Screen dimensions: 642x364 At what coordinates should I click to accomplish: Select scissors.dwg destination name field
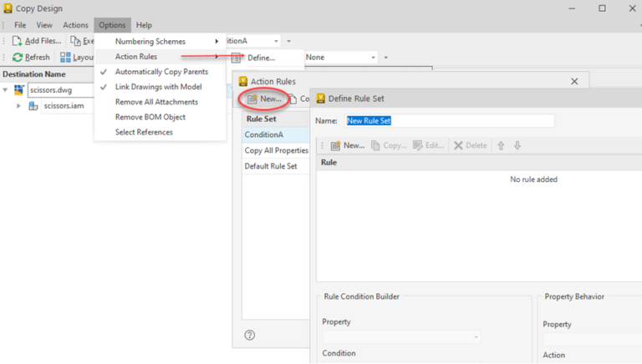60,90
